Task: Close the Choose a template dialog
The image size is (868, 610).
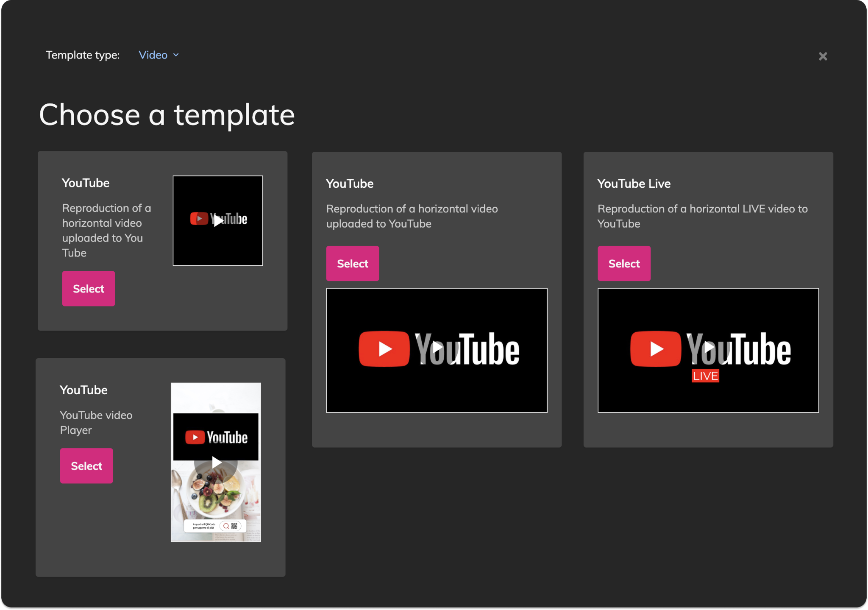Action: 823,56
